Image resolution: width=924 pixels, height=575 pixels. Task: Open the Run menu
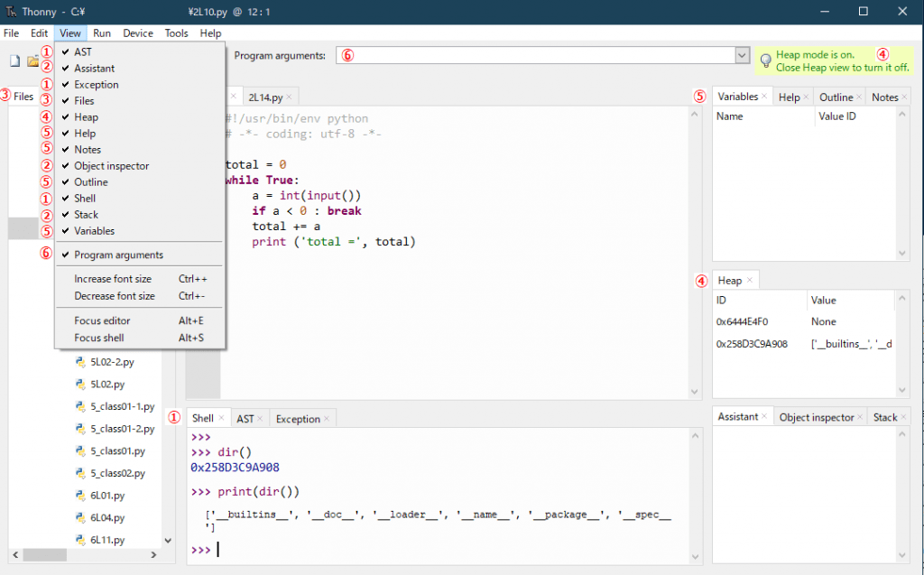pos(101,32)
